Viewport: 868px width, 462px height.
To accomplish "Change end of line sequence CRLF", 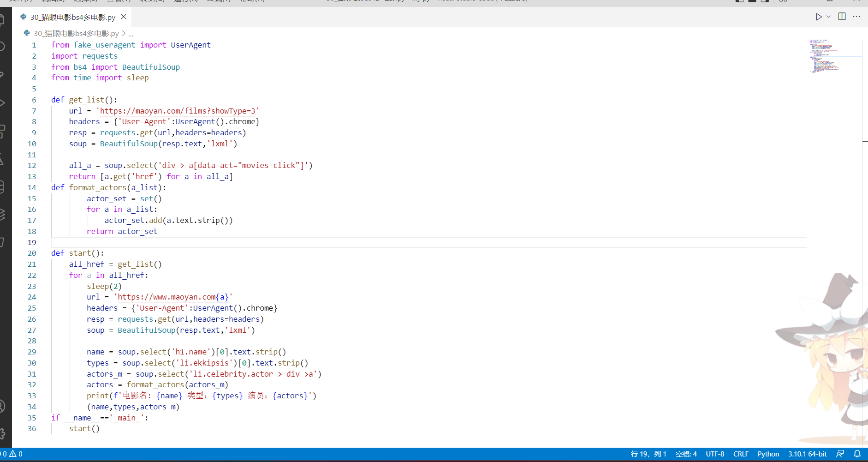I will pyautogui.click(x=741, y=454).
